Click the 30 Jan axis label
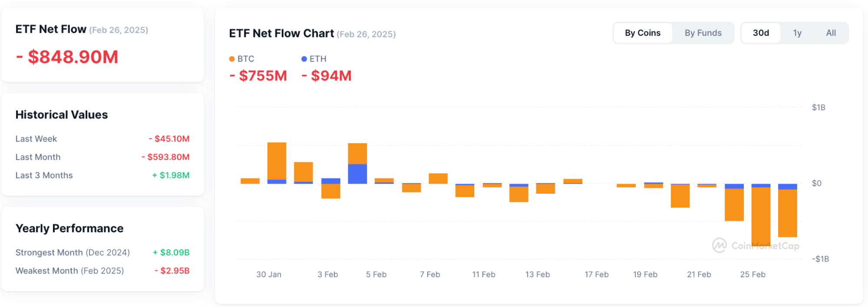The width and height of the screenshot is (868, 307). (269, 274)
